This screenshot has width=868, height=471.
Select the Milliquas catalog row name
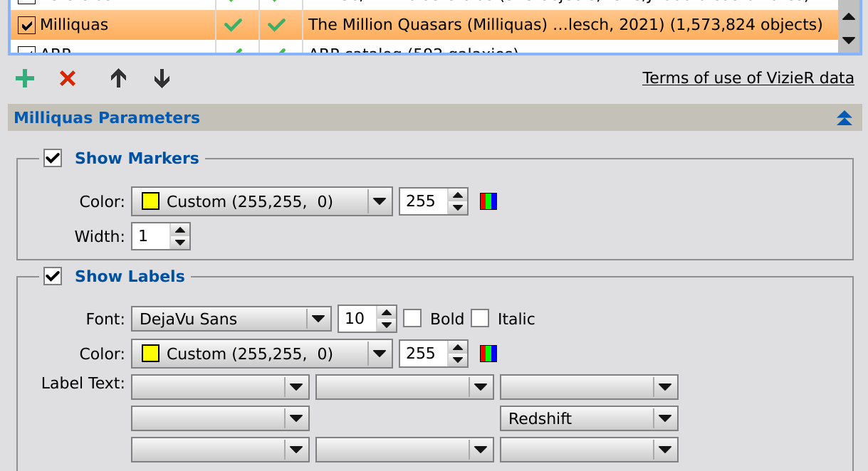tap(74, 25)
